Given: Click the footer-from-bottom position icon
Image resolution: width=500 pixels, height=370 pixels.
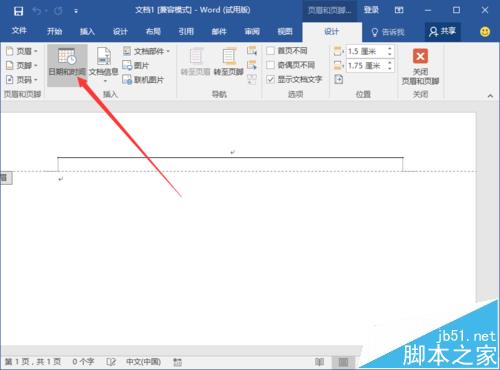Looking at the screenshot, I should 338,65.
